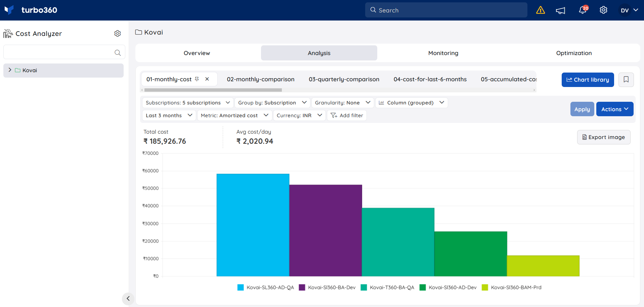644x307 pixels.
Task: Open the 03-quarterly-comparison tab
Action: point(344,79)
